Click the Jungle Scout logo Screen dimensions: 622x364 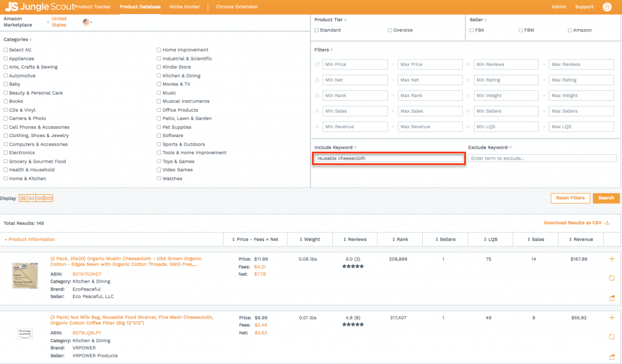pos(39,6)
